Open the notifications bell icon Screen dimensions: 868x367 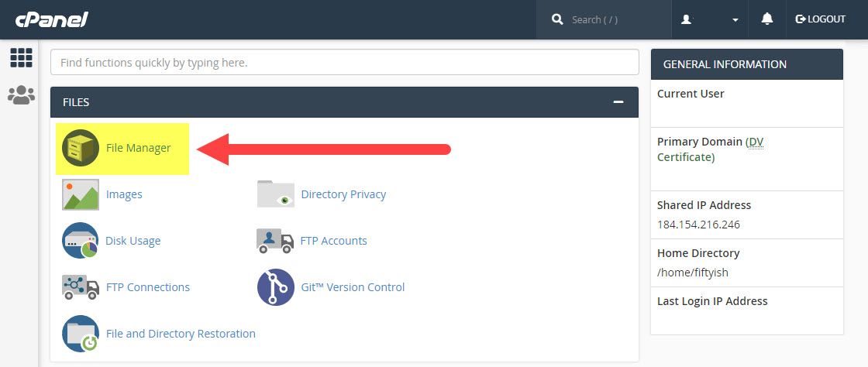767,19
